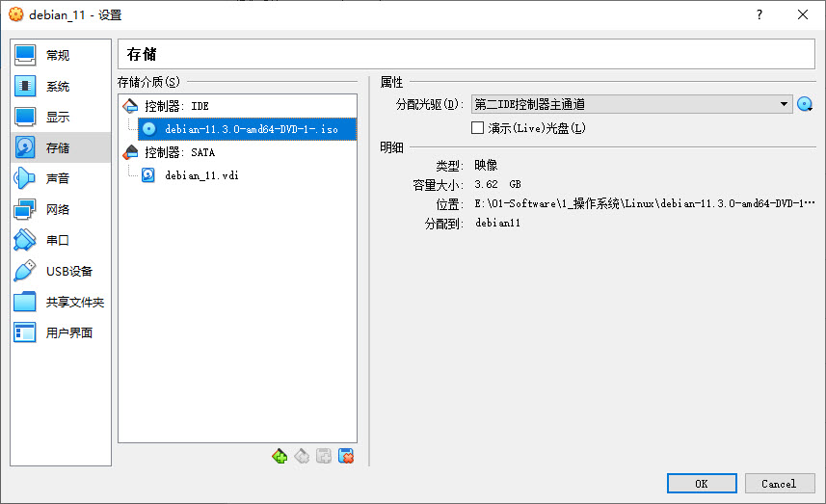The width and height of the screenshot is (826, 504).
Task: Open the USB设备 settings page
Action: [61, 271]
